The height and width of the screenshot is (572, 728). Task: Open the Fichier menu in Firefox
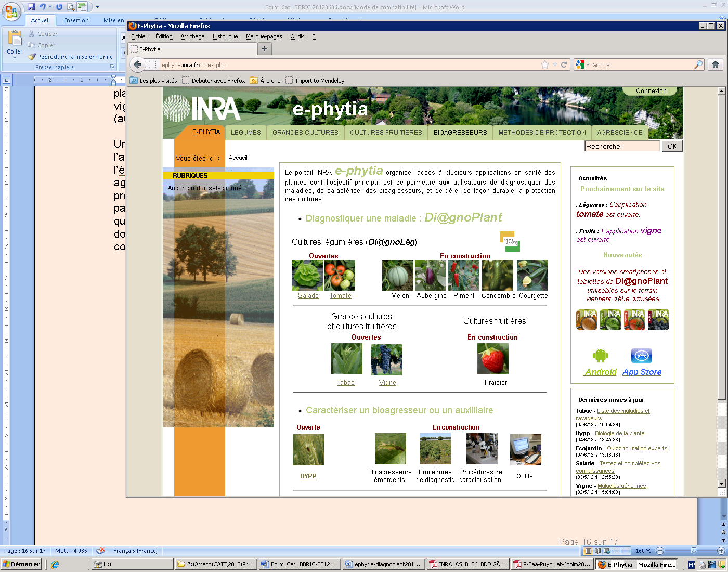(x=139, y=36)
